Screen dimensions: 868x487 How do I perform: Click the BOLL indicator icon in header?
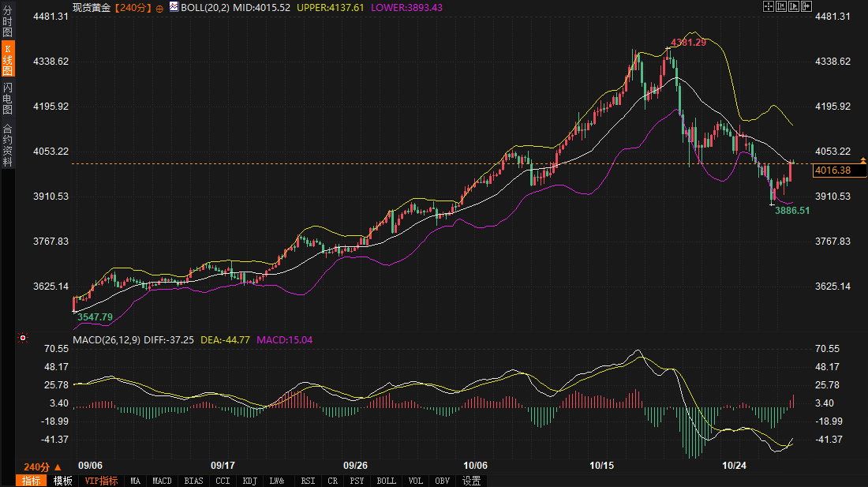[174, 6]
